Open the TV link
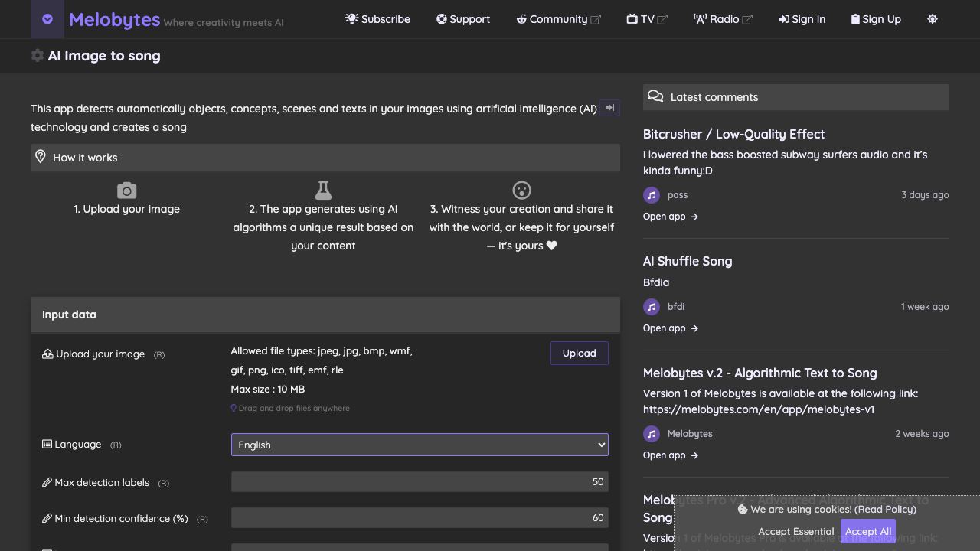This screenshot has width=980, height=551. click(x=647, y=19)
